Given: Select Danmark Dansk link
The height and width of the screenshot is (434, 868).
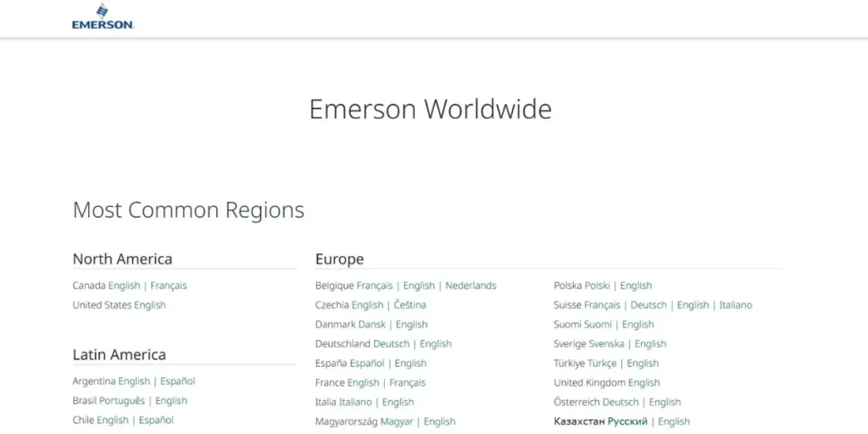Looking at the screenshot, I should coord(372,325).
